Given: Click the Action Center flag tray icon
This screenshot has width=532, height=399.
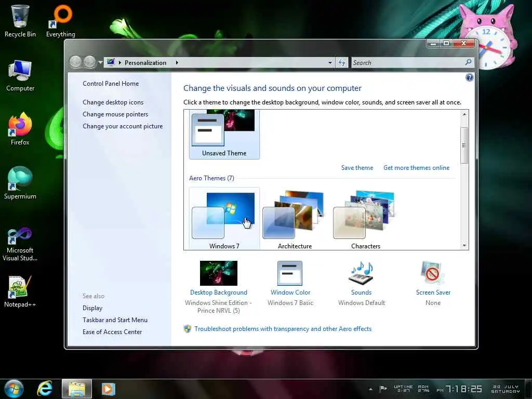Looking at the screenshot, I should tap(383, 389).
